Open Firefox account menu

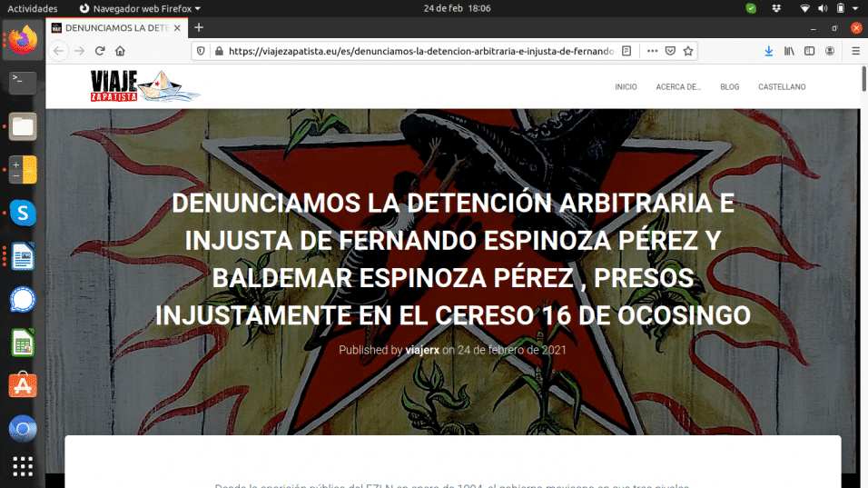tap(830, 51)
